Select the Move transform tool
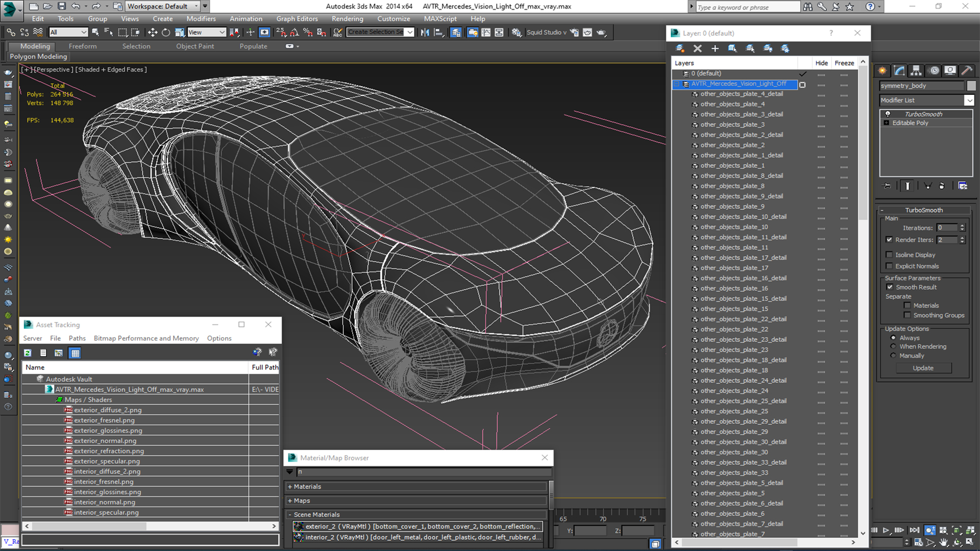Viewport: 980px width, 551px height. click(x=152, y=32)
